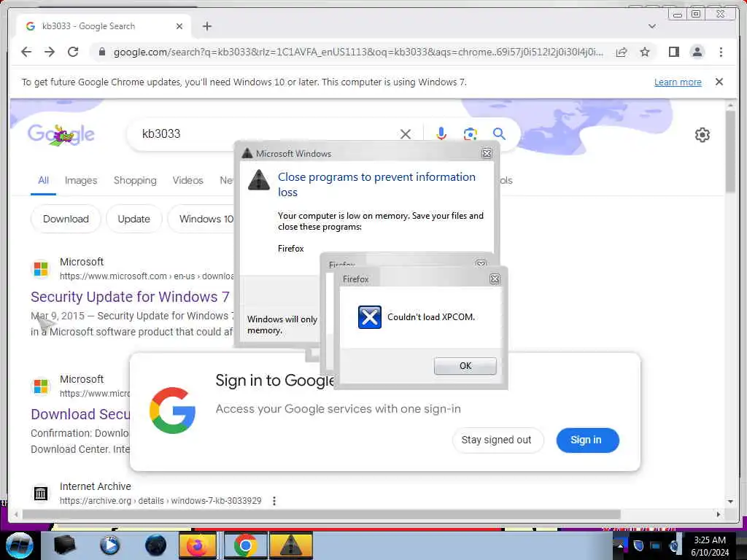This screenshot has width=747, height=560.
Task: Open Google quick settings gear
Action: [x=702, y=135]
